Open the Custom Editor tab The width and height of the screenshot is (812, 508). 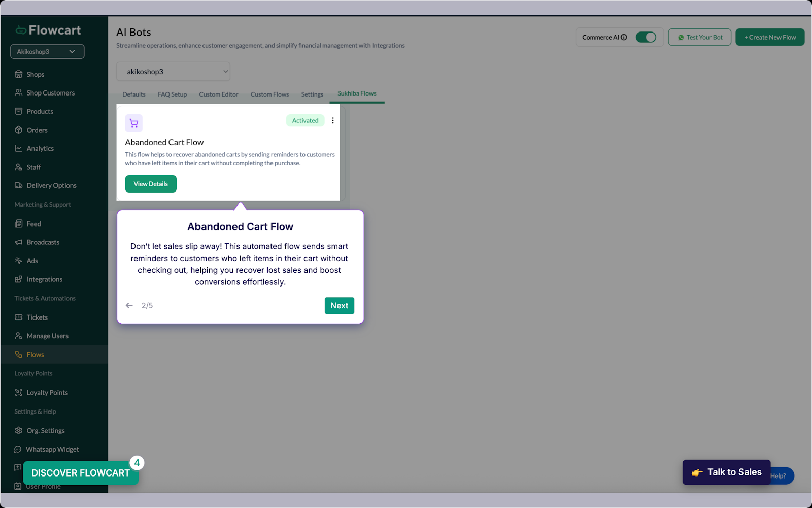pos(219,94)
